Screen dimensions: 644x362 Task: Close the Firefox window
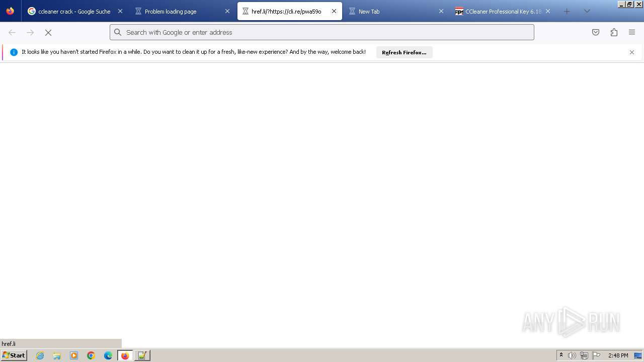pos(638,4)
